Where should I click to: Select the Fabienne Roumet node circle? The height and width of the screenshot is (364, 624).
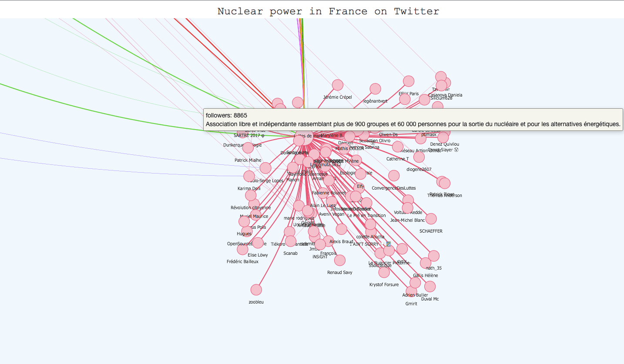(329, 180)
